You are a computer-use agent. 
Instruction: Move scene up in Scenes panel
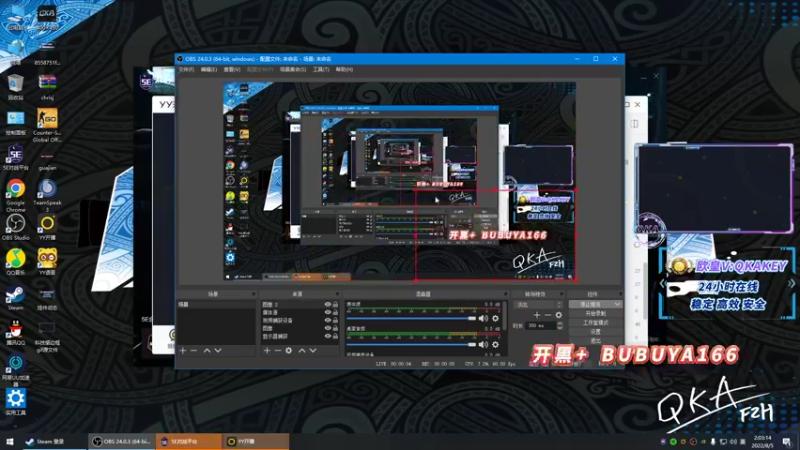[x=207, y=351]
